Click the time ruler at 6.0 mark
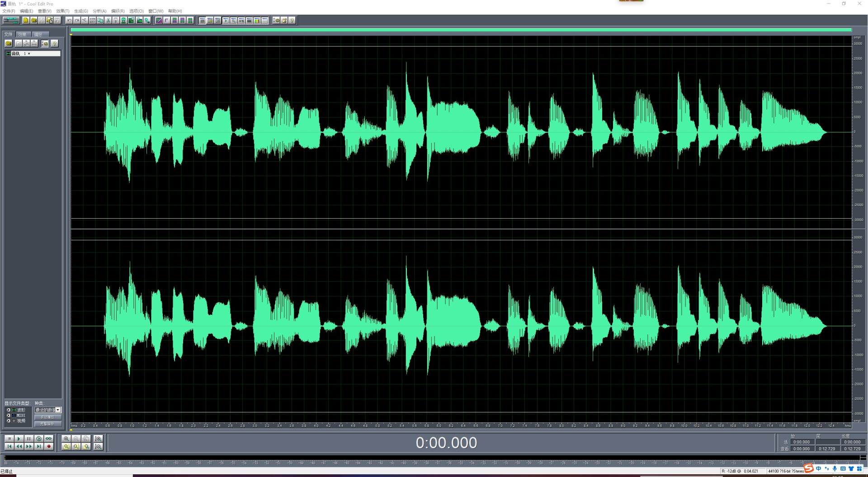The height and width of the screenshot is (477, 868). (439, 426)
